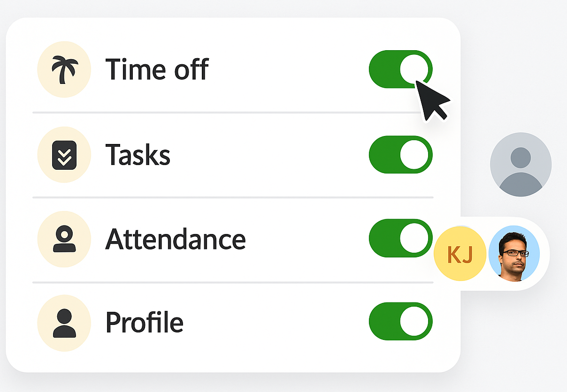Switch off the Attendance toggle

click(400, 238)
